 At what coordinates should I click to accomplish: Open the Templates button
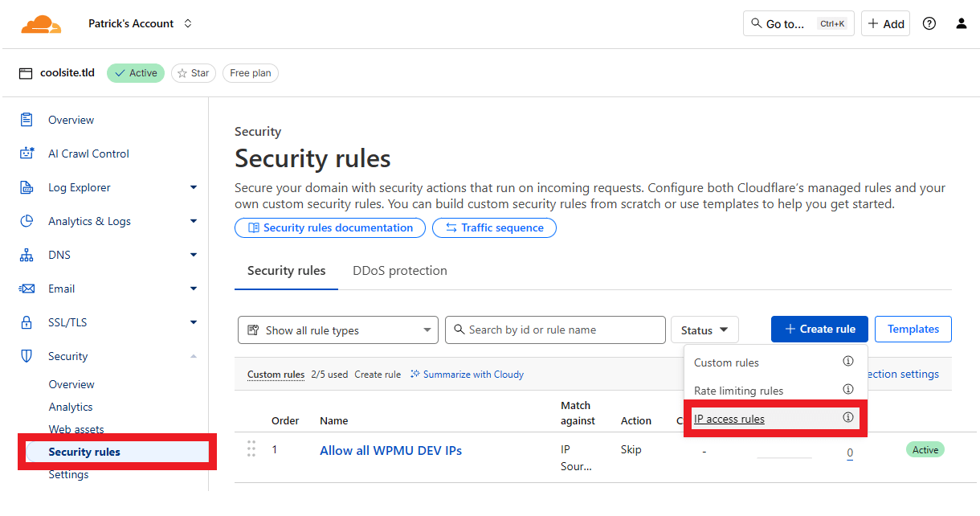point(913,330)
